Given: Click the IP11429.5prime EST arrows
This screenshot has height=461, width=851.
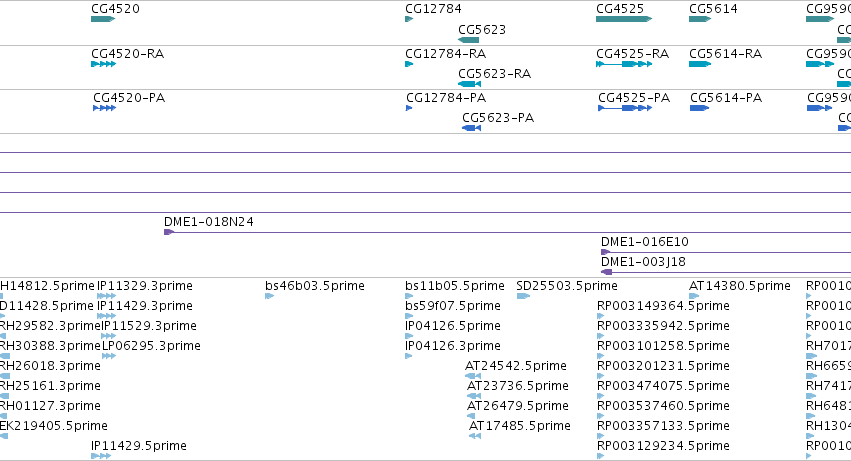Looking at the screenshot, I should point(101,456).
